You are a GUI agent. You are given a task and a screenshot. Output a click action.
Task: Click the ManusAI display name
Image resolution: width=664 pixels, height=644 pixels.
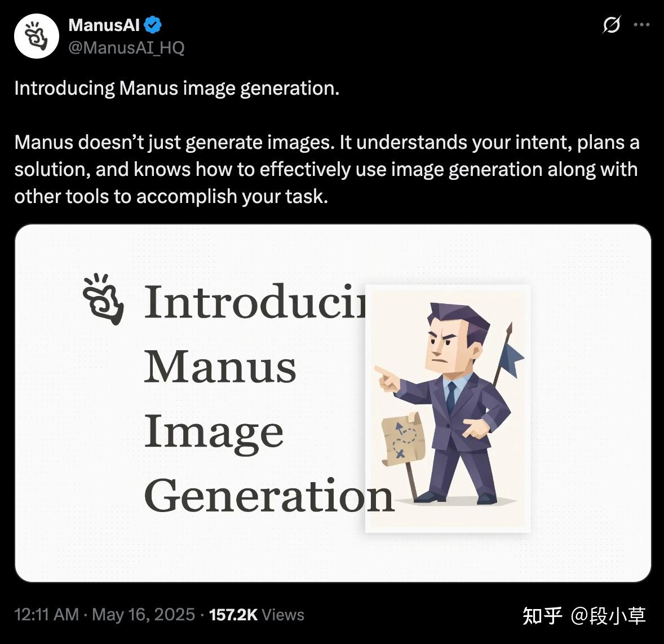click(x=104, y=25)
